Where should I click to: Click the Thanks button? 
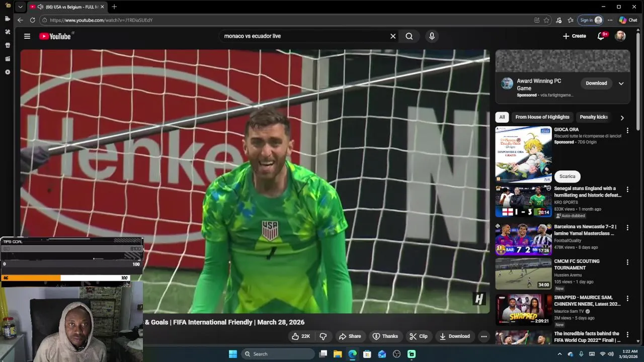pyautogui.click(x=385, y=336)
